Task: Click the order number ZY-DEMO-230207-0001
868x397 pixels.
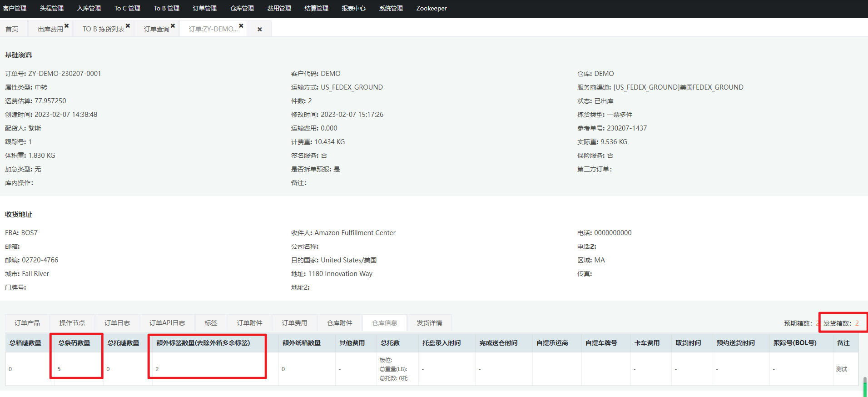Action: (x=64, y=74)
